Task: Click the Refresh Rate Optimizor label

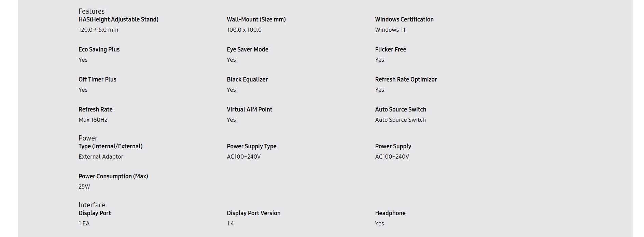Action: point(406,79)
